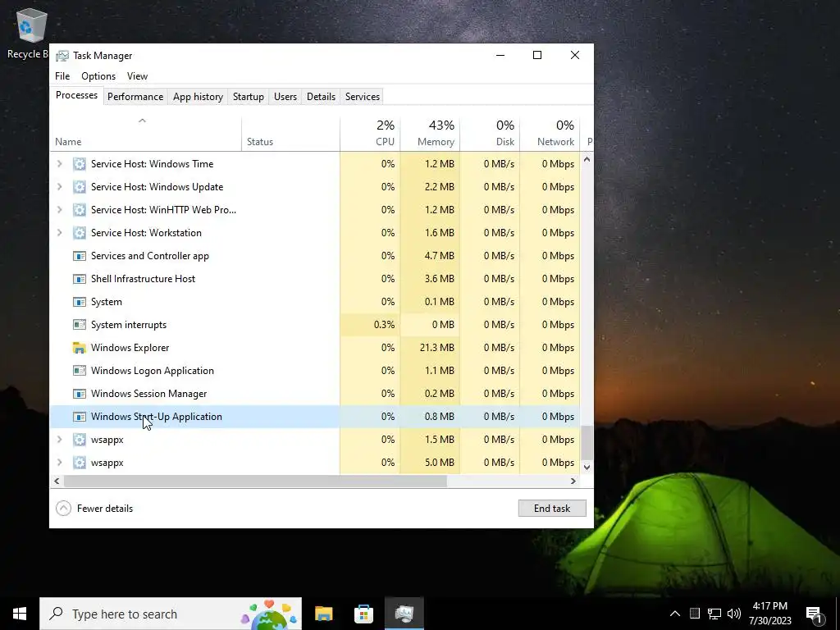840x630 pixels.
Task: Click the first wsappx gear icon (1.5 MB)
Action: coord(80,440)
